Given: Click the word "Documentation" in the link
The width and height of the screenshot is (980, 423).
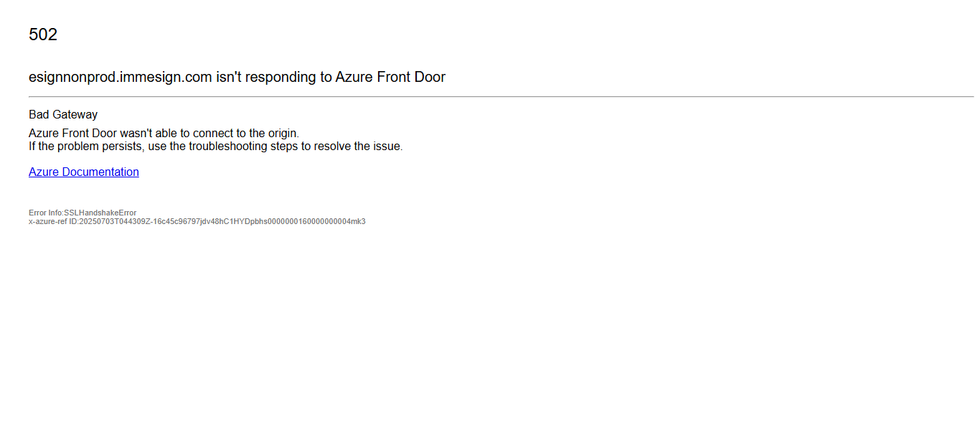Looking at the screenshot, I should click(100, 172).
